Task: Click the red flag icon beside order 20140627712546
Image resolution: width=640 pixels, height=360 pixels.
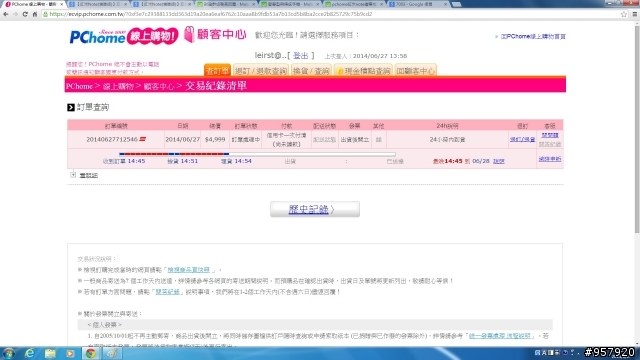Action: (x=142, y=139)
